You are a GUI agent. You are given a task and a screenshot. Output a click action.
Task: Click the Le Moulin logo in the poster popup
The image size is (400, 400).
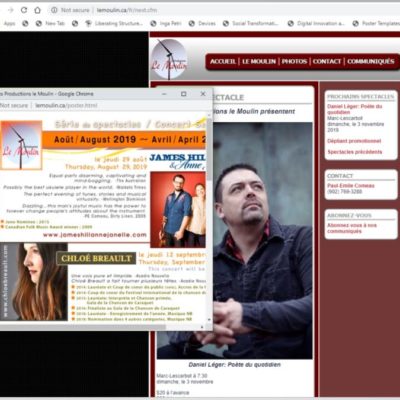(x=21, y=145)
